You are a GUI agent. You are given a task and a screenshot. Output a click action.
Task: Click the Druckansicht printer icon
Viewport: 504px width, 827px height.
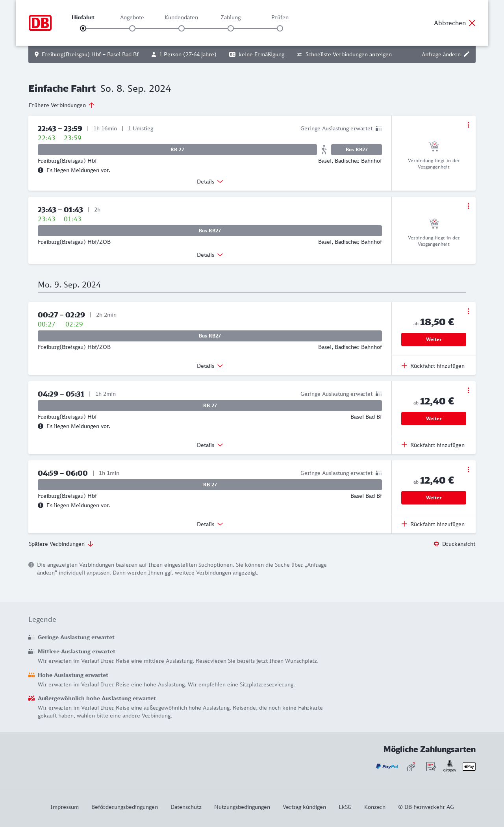[436, 544]
